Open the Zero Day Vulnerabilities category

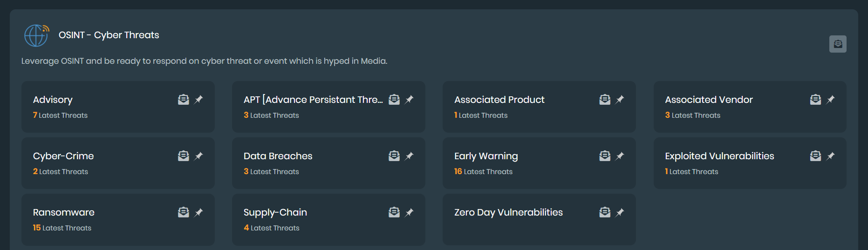(x=508, y=212)
